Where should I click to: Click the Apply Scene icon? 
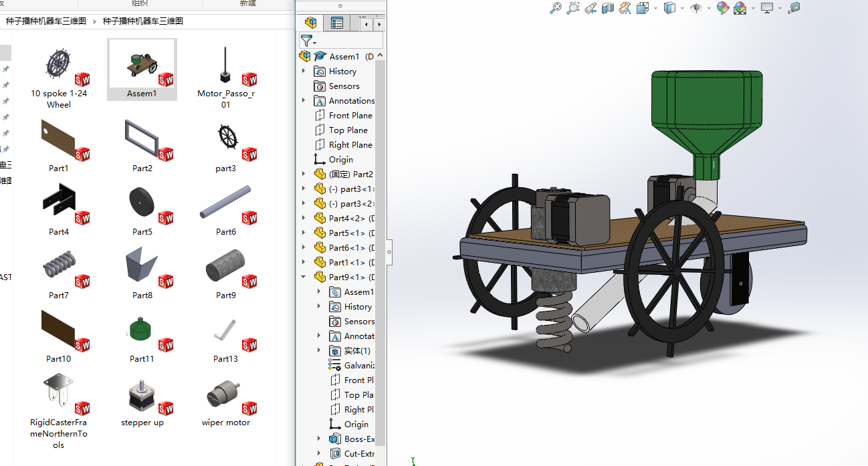(x=740, y=8)
